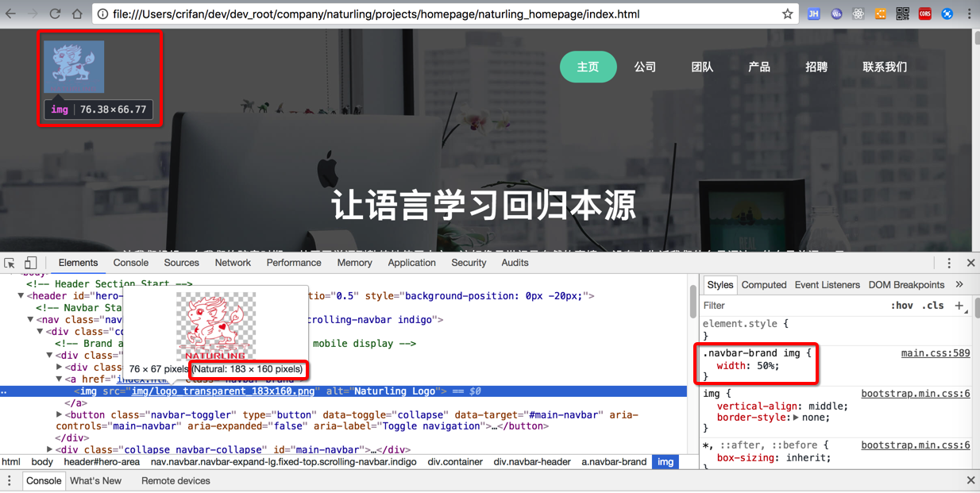Screen dimensions: 980x493
Task: View site information icon in address bar
Action: click(103, 13)
